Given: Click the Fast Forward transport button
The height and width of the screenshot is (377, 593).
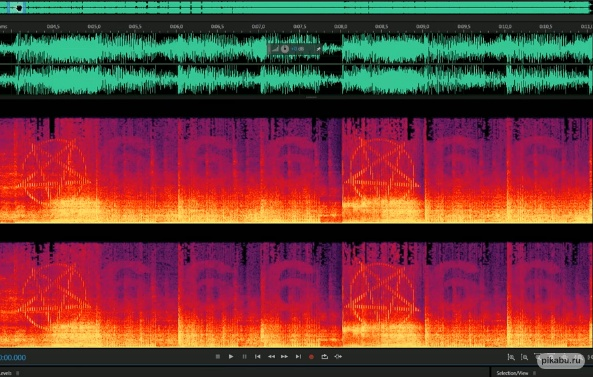Looking at the screenshot, I should pyautogui.click(x=284, y=357).
